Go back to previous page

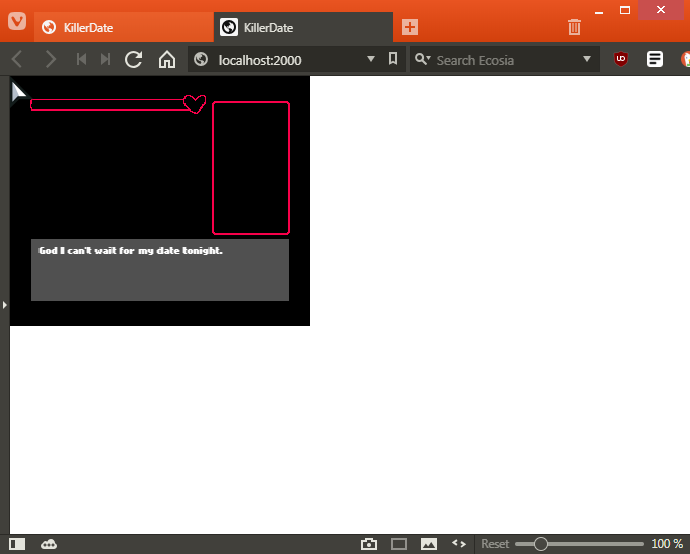click(x=17, y=59)
